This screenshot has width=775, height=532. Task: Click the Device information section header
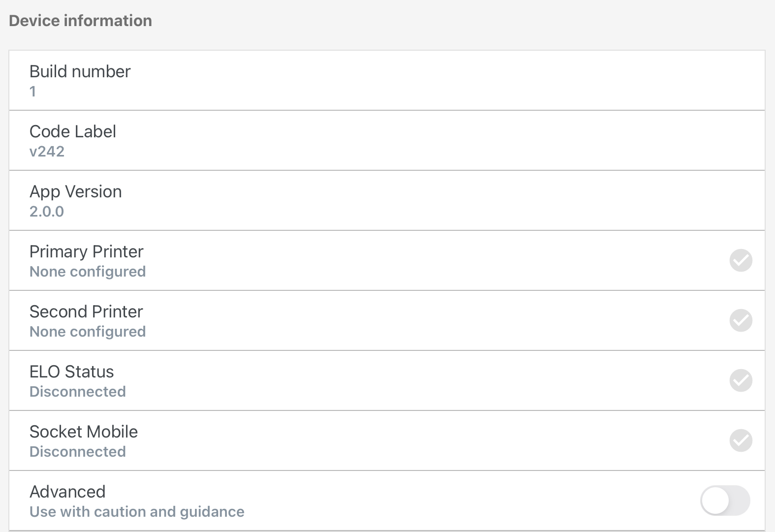(80, 21)
